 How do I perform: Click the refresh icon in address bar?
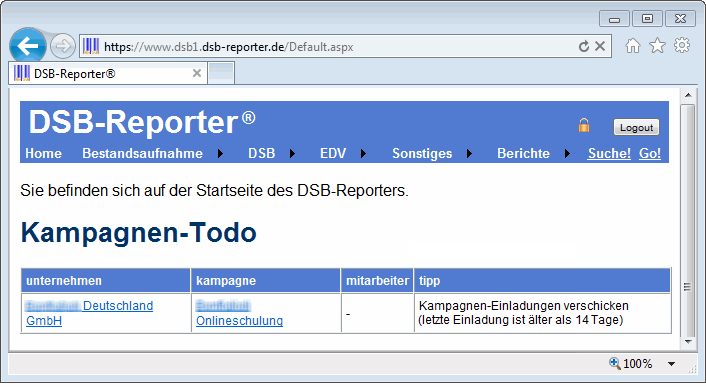click(x=584, y=46)
